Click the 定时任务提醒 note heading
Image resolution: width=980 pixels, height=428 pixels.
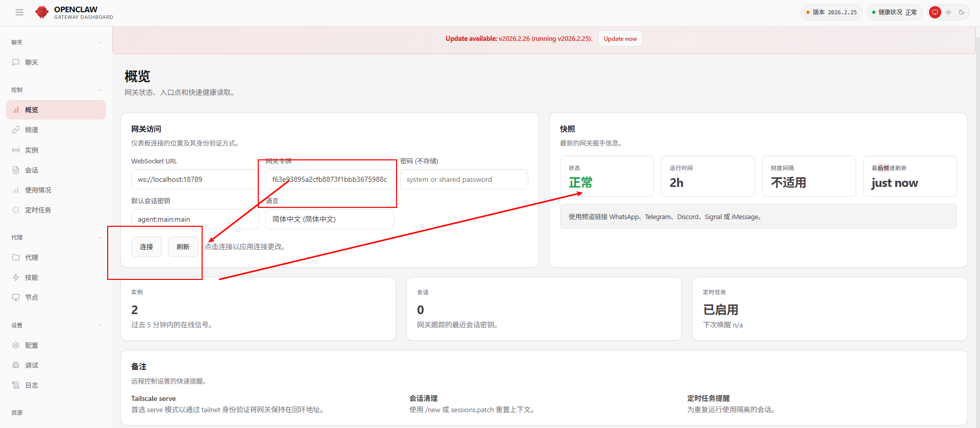pyautogui.click(x=708, y=398)
